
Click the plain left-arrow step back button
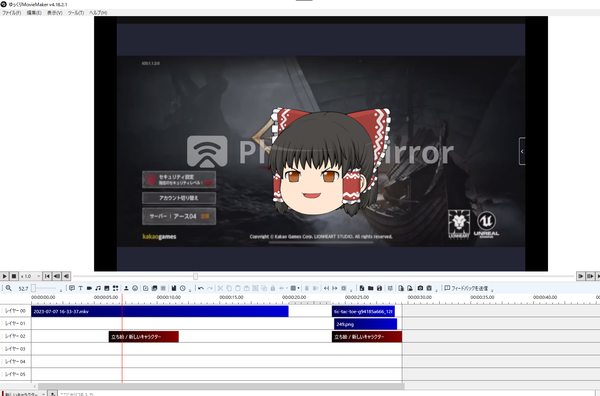tap(66, 276)
